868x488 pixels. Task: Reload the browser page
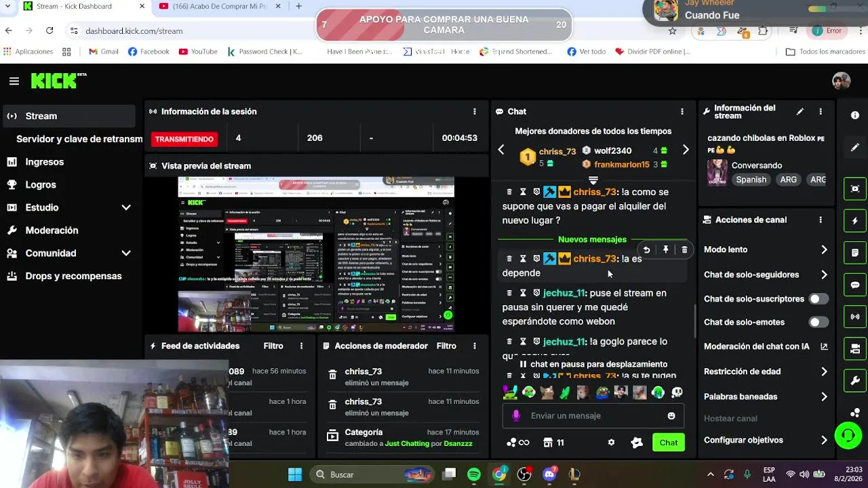click(x=50, y=30)
